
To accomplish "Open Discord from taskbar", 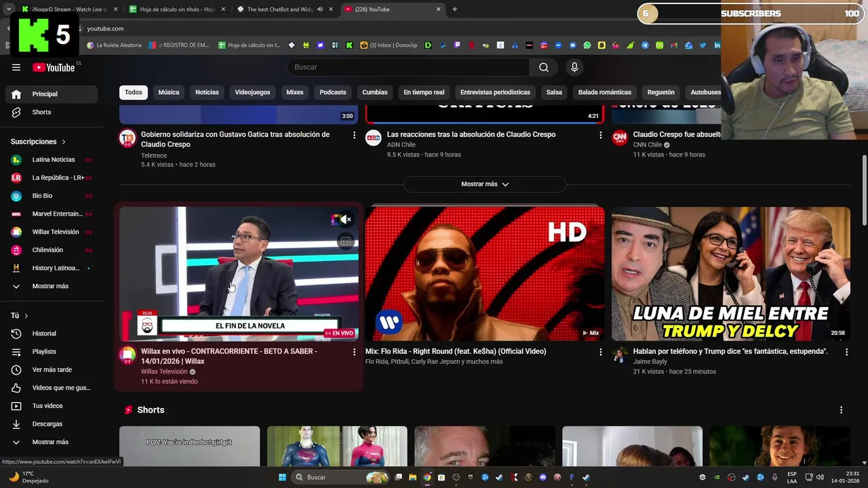I will tap(542, 477).
